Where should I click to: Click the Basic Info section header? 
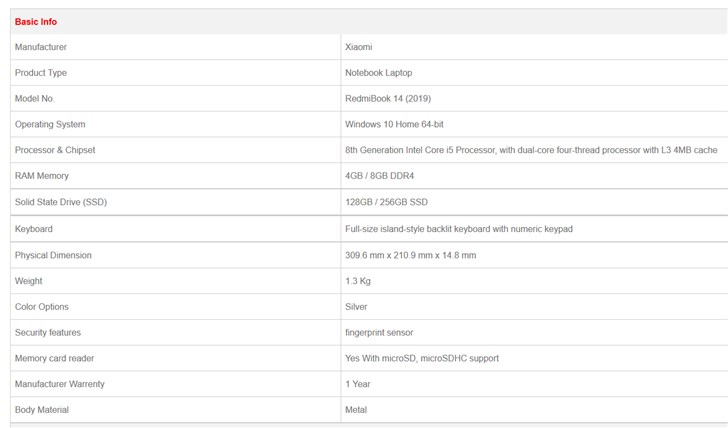[x=36, y=21]
